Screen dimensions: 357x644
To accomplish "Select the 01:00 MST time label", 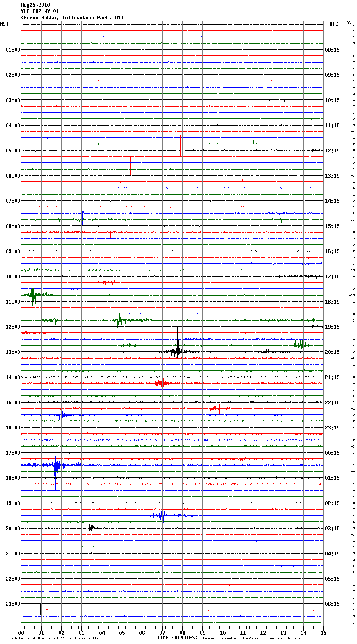I will [13, 50].
